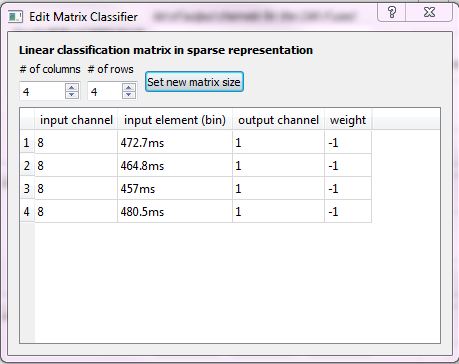The height and width of the screenshot is (364, 459).
Task: Select the 464.8ms cell
Action: click(175, 166)
